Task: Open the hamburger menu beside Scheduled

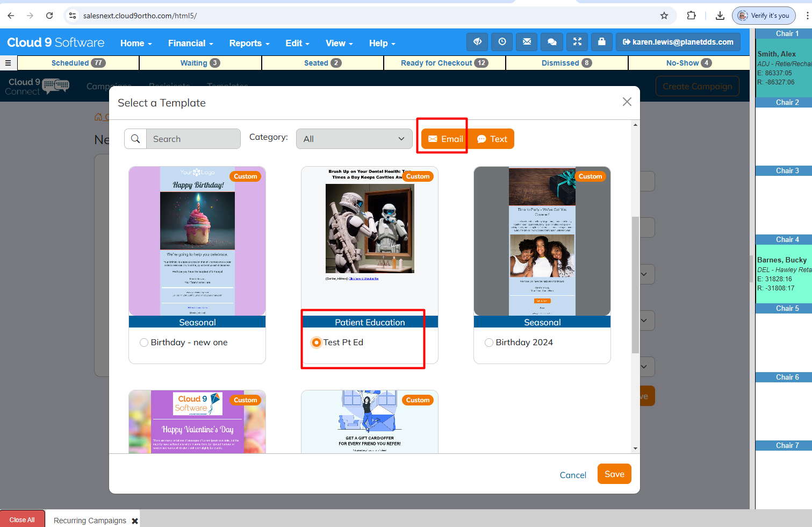Action: coord(8,63)
